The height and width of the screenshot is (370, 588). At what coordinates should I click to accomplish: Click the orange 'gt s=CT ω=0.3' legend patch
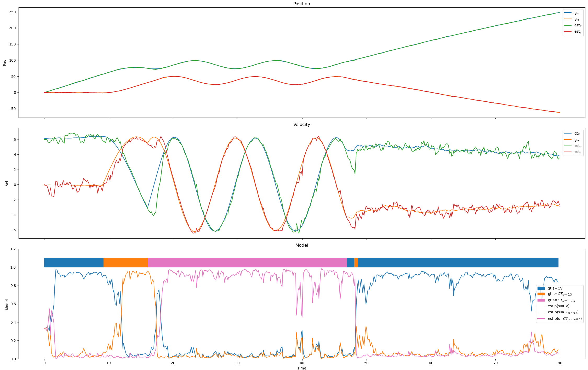click(541, 294)
